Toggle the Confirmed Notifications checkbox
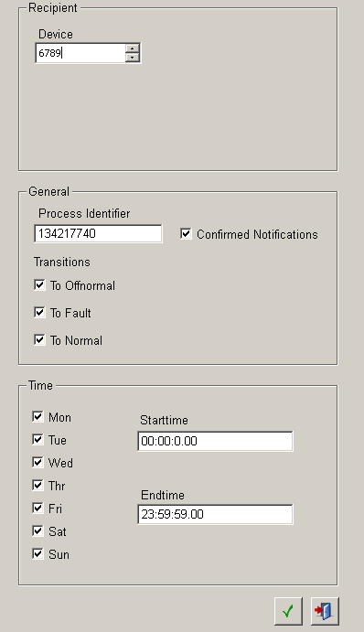The image size is (364, 632). pos(186,234)
